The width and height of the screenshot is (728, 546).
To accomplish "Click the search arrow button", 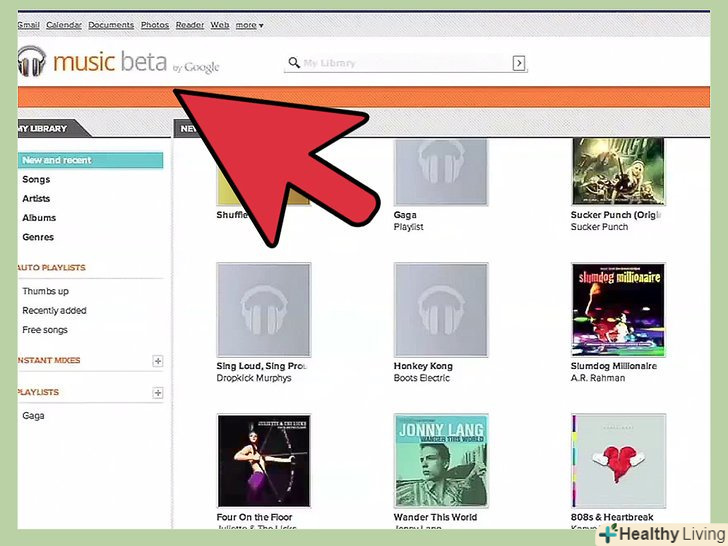I will point(519,63).
